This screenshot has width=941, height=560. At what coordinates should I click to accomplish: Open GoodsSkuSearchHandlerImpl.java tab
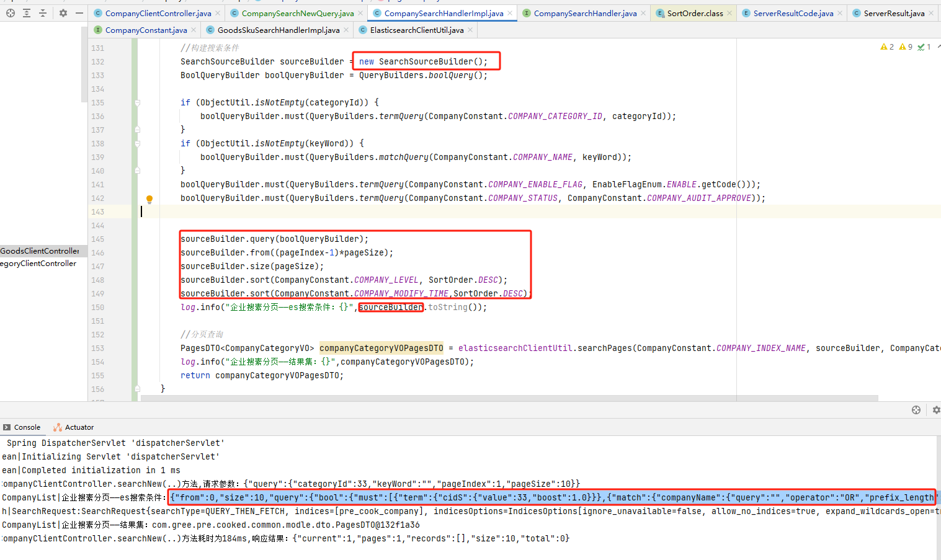pyautogui.click(x=279, y=30)
